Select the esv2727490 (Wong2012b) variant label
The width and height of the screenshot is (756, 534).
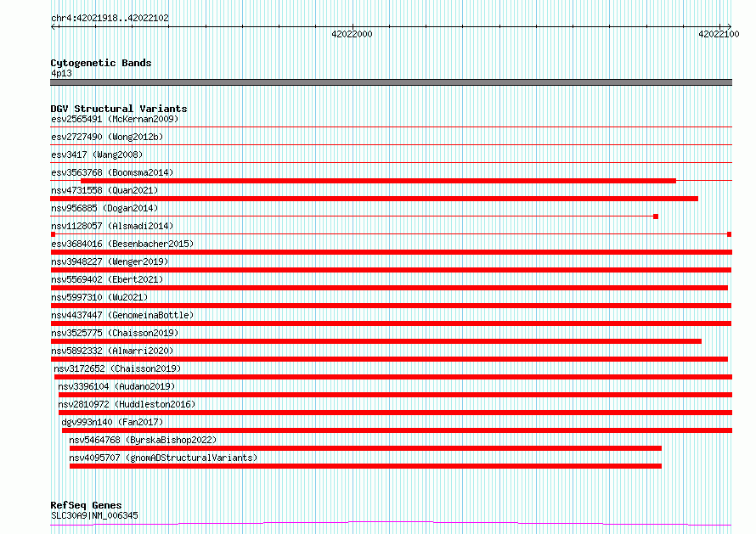(x=107, y=137)
